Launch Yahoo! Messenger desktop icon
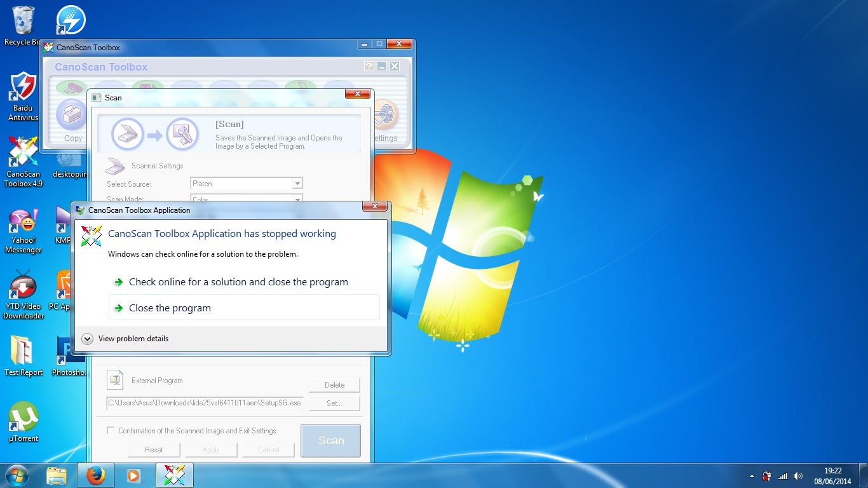868x488 pixels. coord(24,222)
